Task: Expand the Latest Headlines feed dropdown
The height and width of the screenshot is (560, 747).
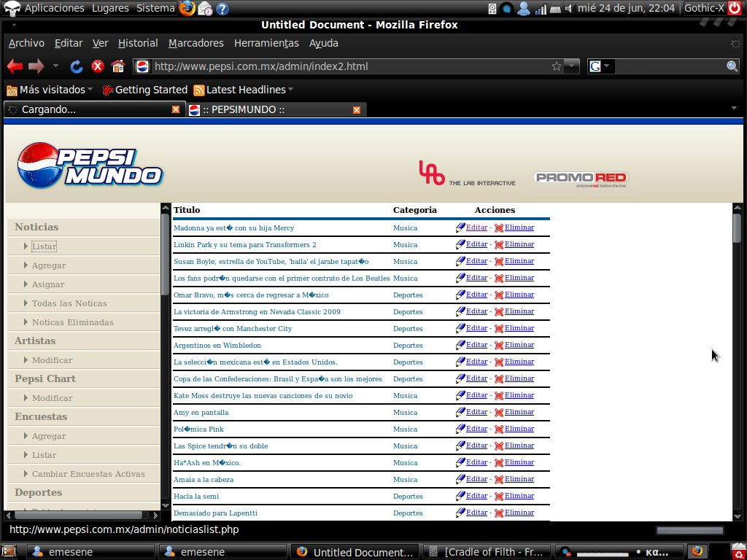Action: click(x=244, y=90)
